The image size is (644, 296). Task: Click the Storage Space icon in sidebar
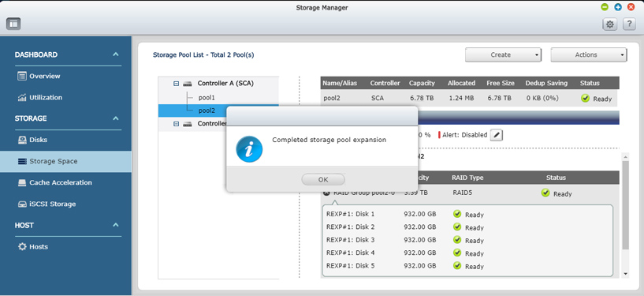tap(22, 161)
